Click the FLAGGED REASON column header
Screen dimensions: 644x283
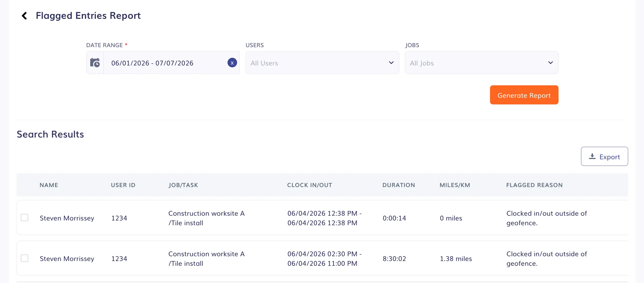click(534, 185)
